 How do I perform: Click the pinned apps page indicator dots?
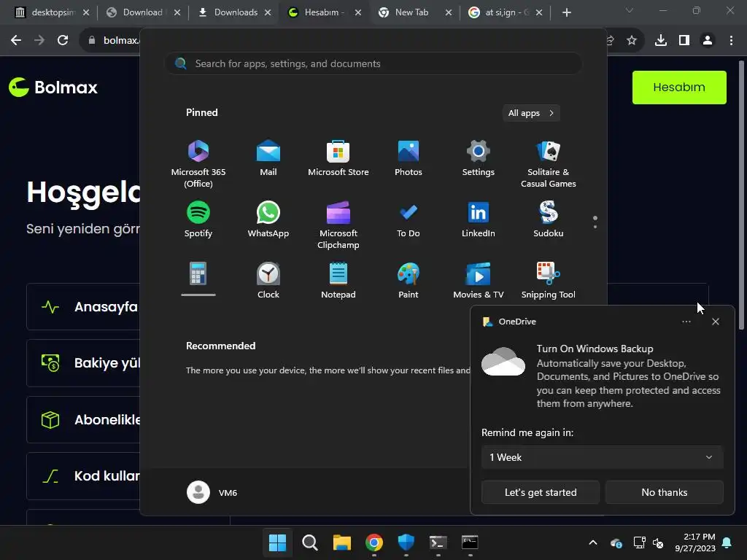tap(595, 222)
